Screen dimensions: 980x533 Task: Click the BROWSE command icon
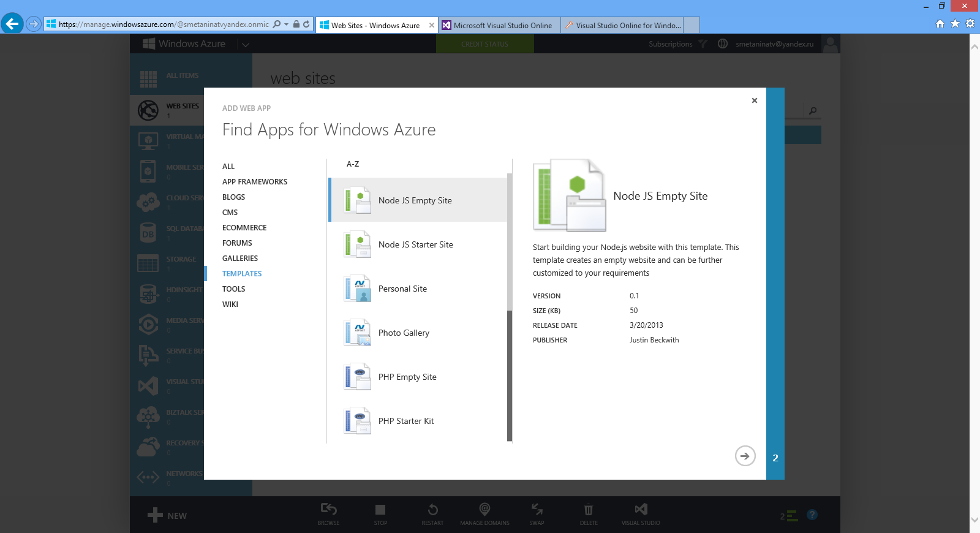tap(329, 509)
